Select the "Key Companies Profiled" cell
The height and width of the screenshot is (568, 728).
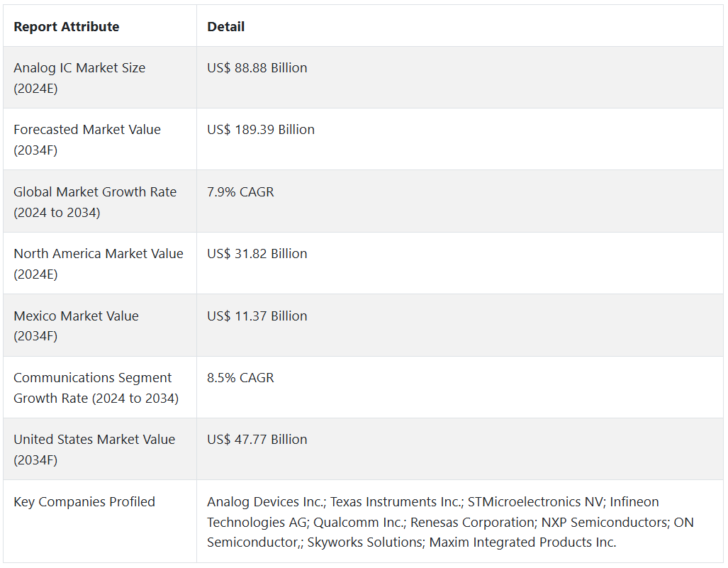pos(84,502)
